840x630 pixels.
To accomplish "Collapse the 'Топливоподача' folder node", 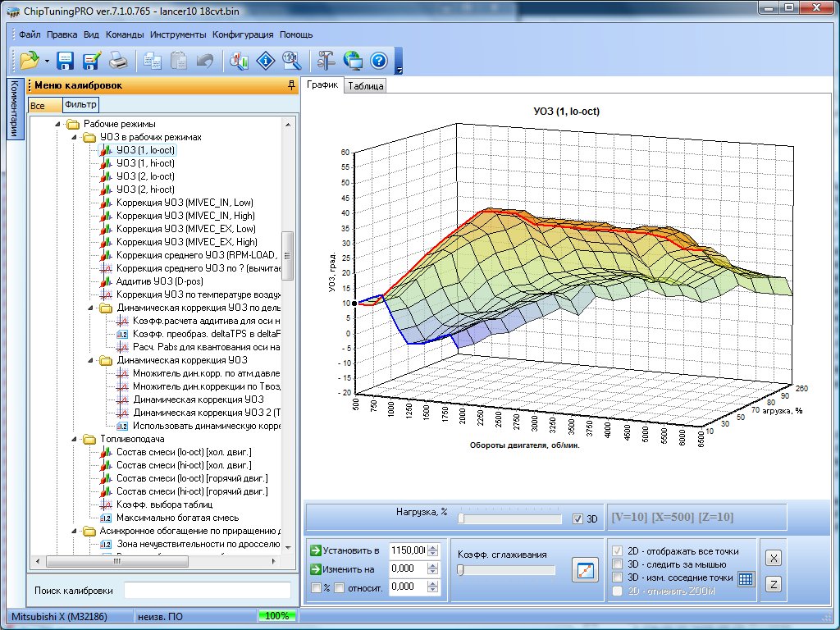I will click(x=74, y=440).
